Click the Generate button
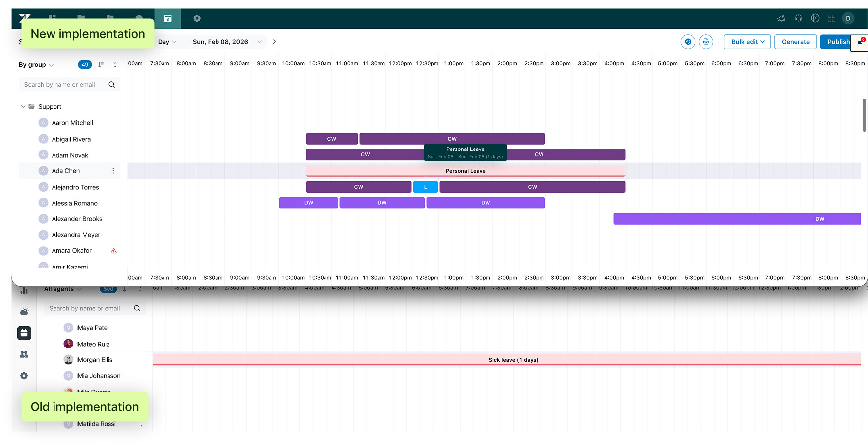The width and height of the screenshot is (868, 446). pos(795,42)
